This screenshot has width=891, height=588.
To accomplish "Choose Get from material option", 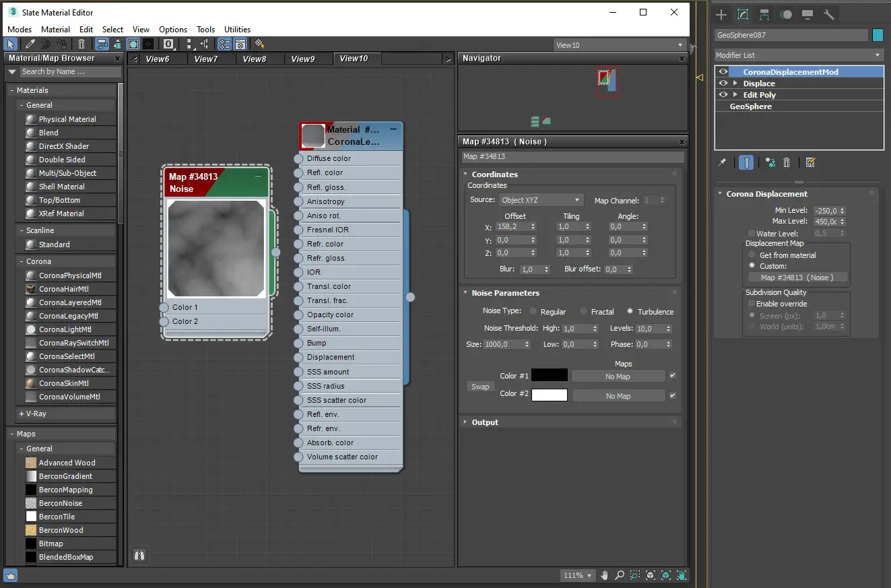I will pyautogui.click(x=752, y=255).
